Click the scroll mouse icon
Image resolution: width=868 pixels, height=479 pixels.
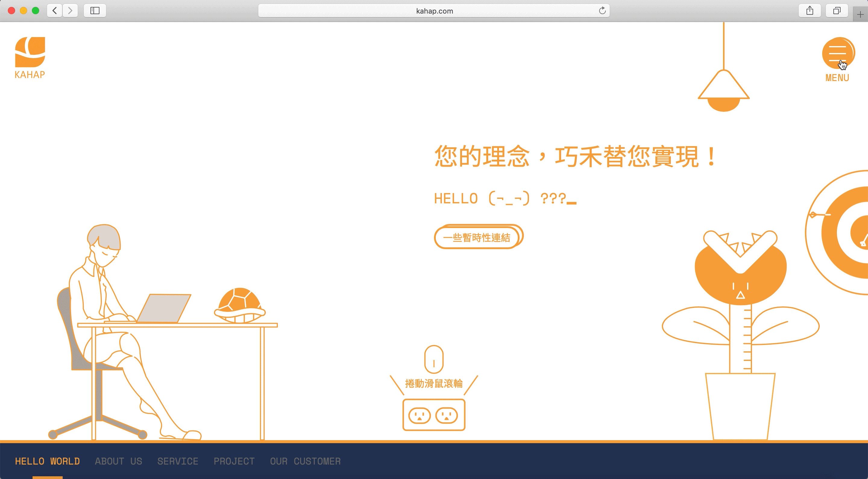[434, 359]
